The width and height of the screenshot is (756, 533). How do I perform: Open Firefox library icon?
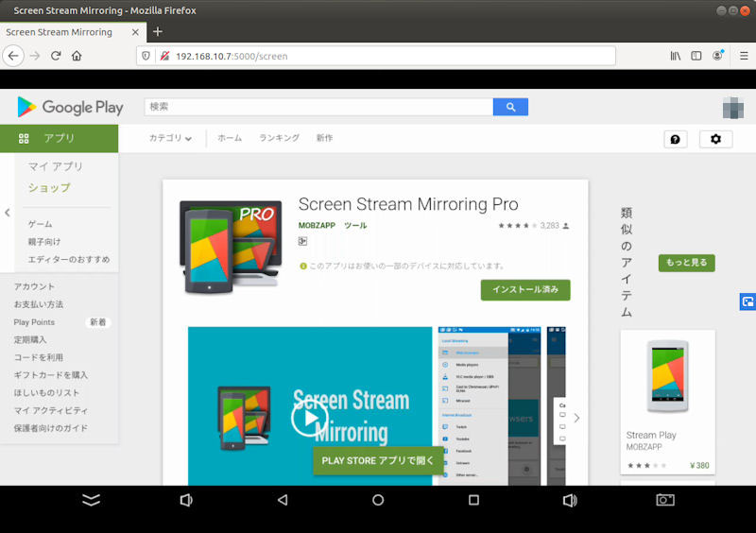point(676,56)
